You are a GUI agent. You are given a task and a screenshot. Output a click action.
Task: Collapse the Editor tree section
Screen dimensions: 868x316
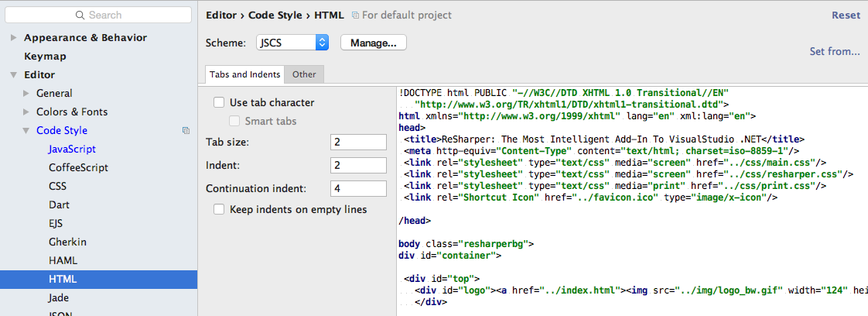pyautogui.click(x=13, y=75)
